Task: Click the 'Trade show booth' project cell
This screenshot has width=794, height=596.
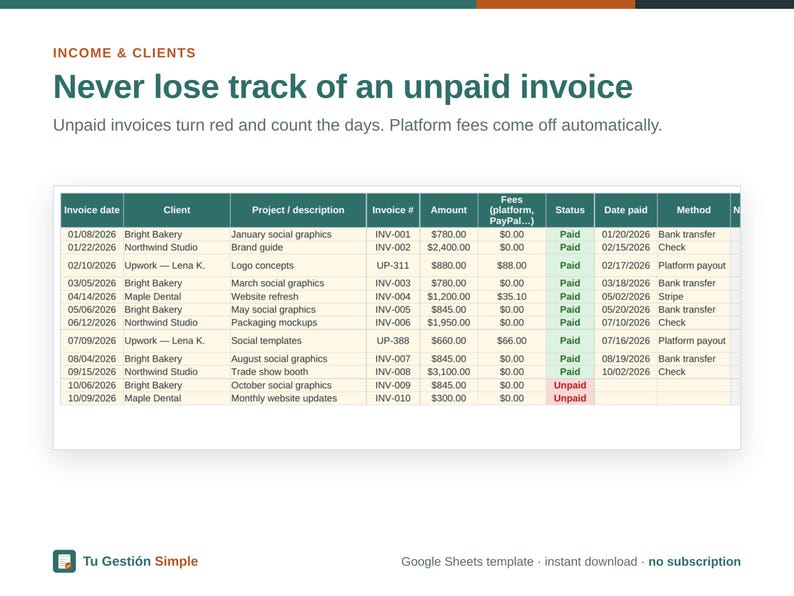Action: (298, 372)
